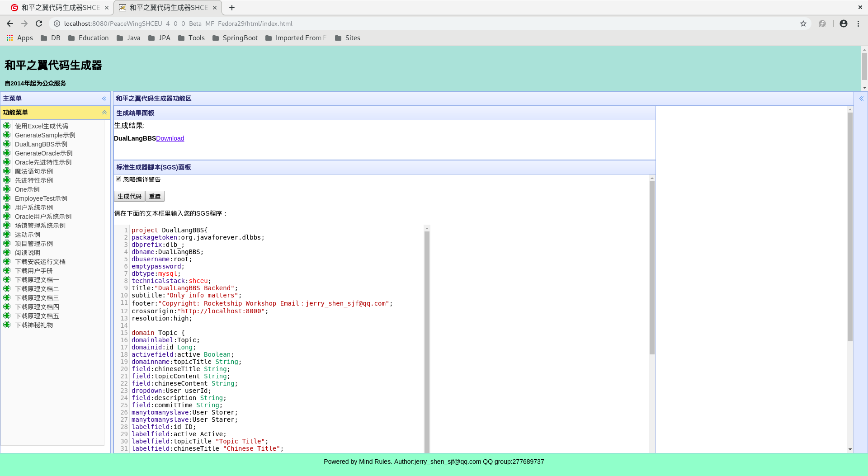Click the plus icon beside 下载安装运行文档
The height and width of the screenshot is (476, 868).
pos(7,261)
